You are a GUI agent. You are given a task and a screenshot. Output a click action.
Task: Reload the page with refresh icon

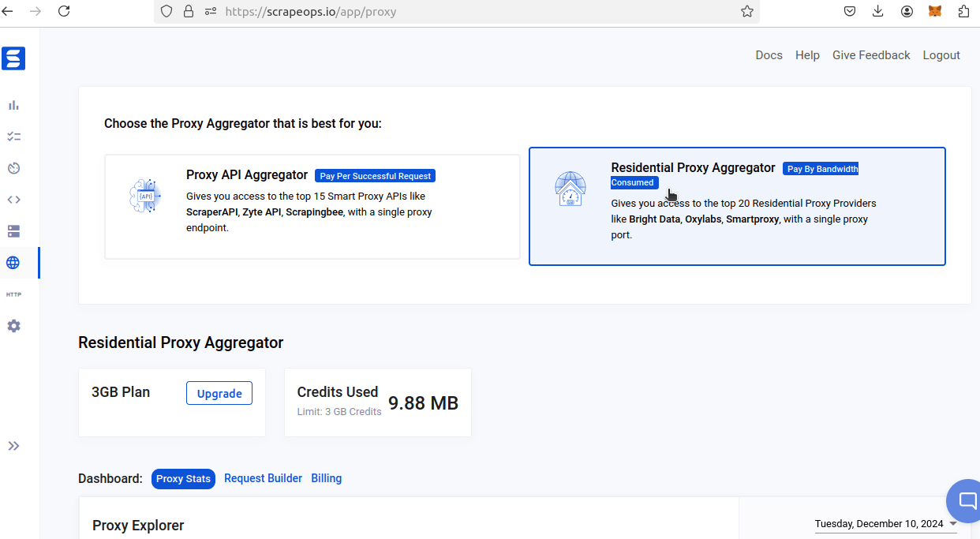[x=64, y=11]
